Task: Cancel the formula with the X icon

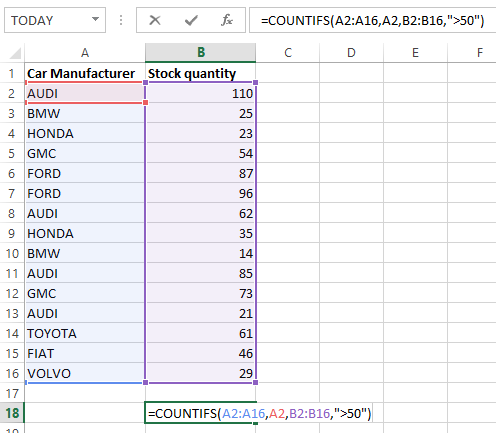Action: 155,20
